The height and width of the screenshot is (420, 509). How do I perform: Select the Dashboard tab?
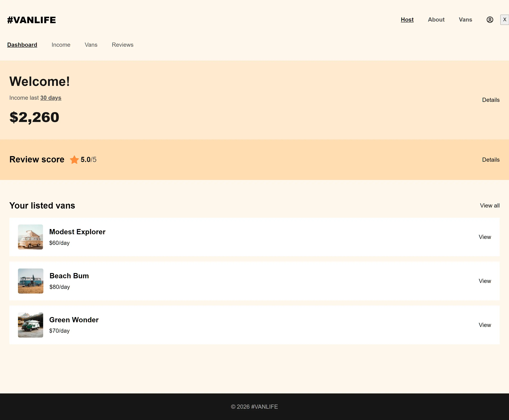click(x=22, y=45)
